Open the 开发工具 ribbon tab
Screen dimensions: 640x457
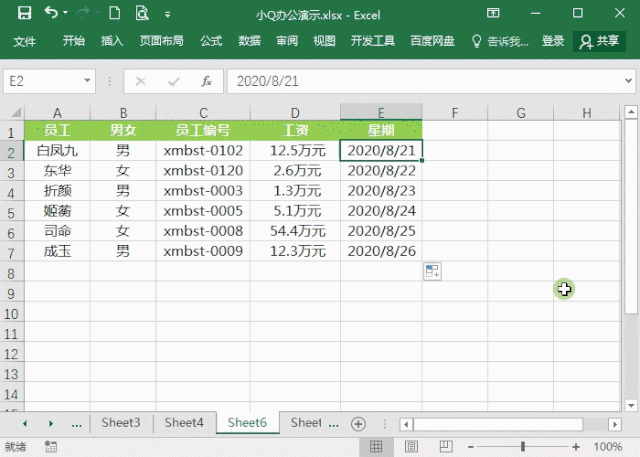pyautogui.click(x=373, y=41)
